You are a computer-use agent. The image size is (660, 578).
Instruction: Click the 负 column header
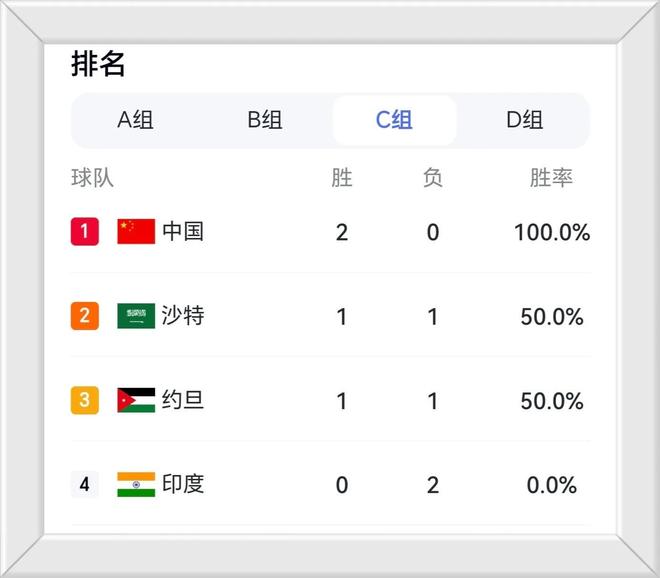coord(433,178)
